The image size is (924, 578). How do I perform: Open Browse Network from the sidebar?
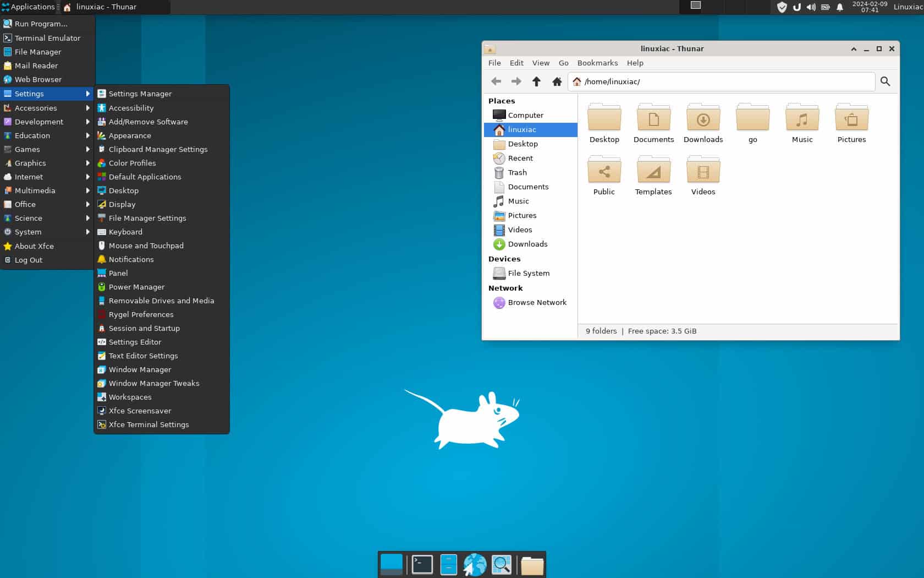pyautogui.click(x=537, y=302)
